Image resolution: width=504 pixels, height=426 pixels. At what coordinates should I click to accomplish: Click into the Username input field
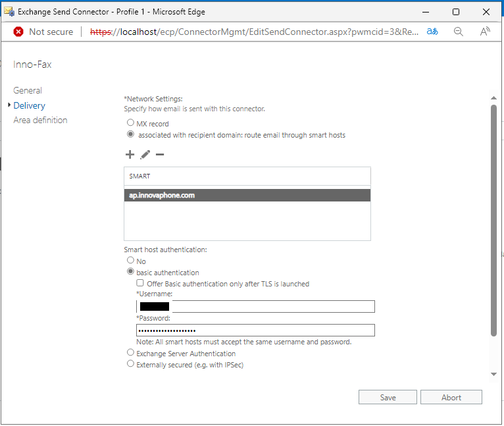(255, 306)
